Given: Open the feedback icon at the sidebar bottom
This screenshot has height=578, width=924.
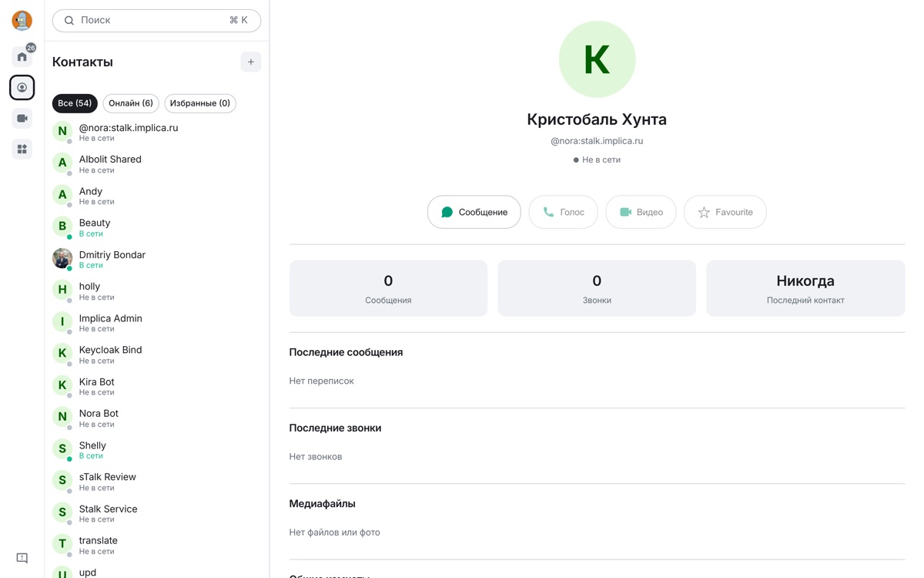Looking at the screenshot, I should 22,558.
